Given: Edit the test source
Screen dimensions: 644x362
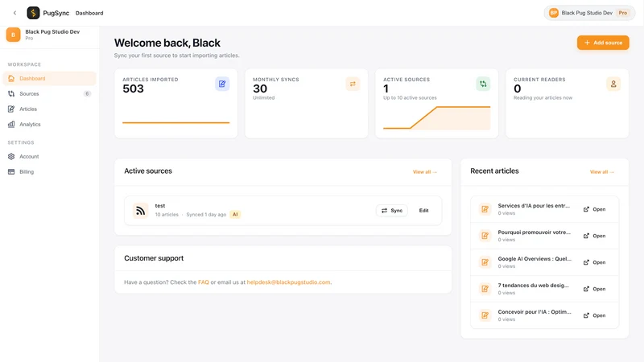Looking at the screenshot, I should pyautogui.click(x=424, y=211).
